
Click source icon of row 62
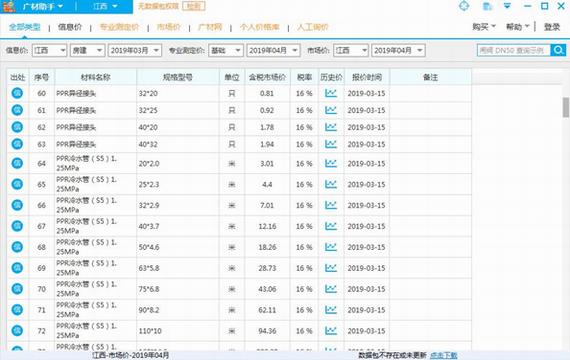(x=17, y=127)
